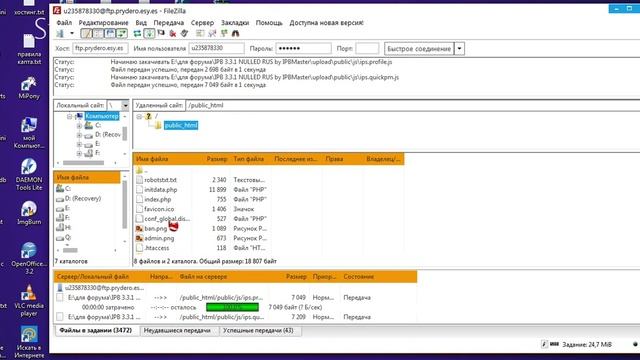Image resolution: width=640 pixels, height=360 pixels.
Task: Open the Редактирование menu
Action: pyautogui.click(x=103, y=23)
